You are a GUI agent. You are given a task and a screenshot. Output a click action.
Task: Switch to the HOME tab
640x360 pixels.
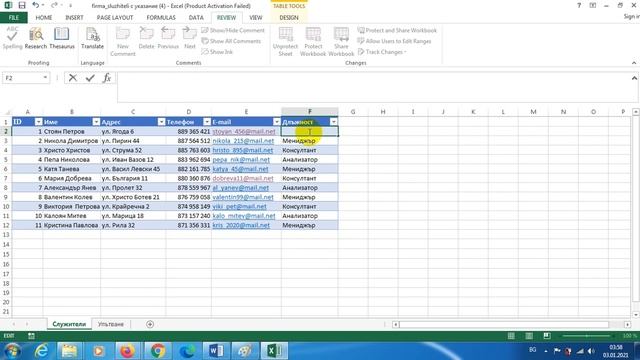(44, 18)
